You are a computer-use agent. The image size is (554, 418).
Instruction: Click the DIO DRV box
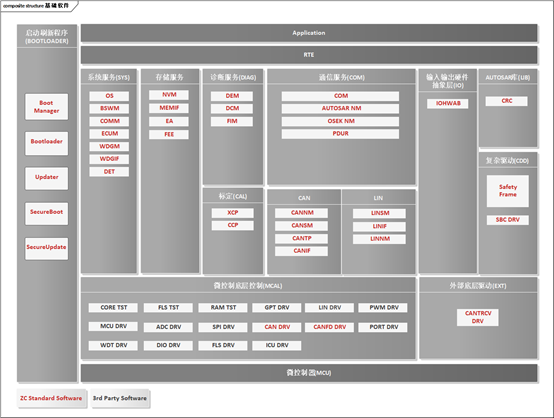169,345
